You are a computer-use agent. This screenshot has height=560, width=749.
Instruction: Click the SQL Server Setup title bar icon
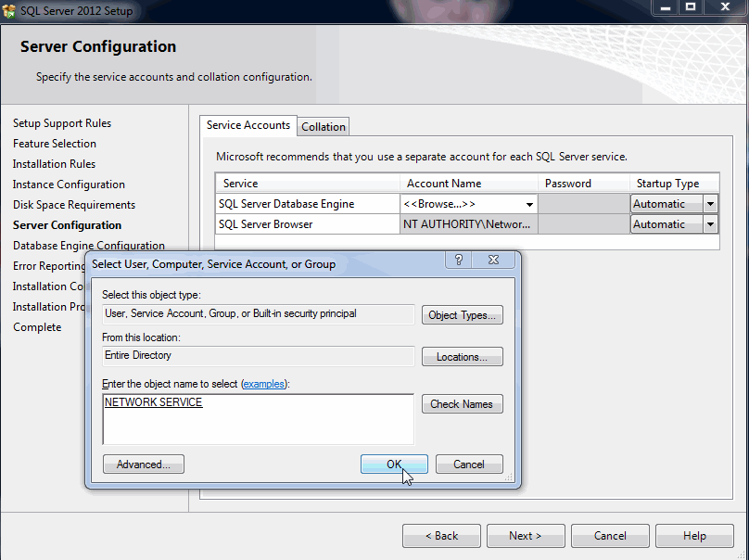[x=9, y=11]
